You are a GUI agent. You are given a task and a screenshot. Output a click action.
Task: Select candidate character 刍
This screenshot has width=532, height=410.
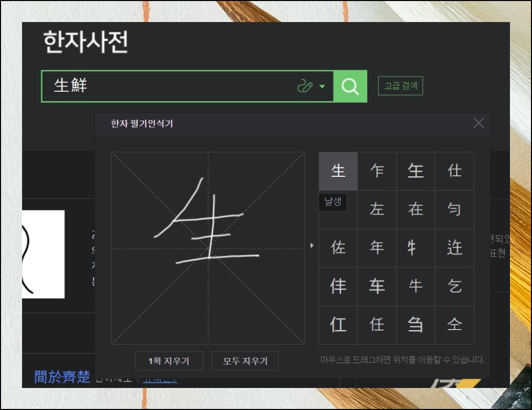click(x=416, y=325)
